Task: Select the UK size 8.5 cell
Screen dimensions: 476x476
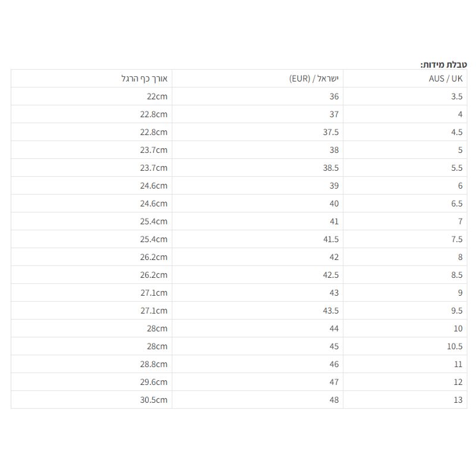Action: pos(405,275)
